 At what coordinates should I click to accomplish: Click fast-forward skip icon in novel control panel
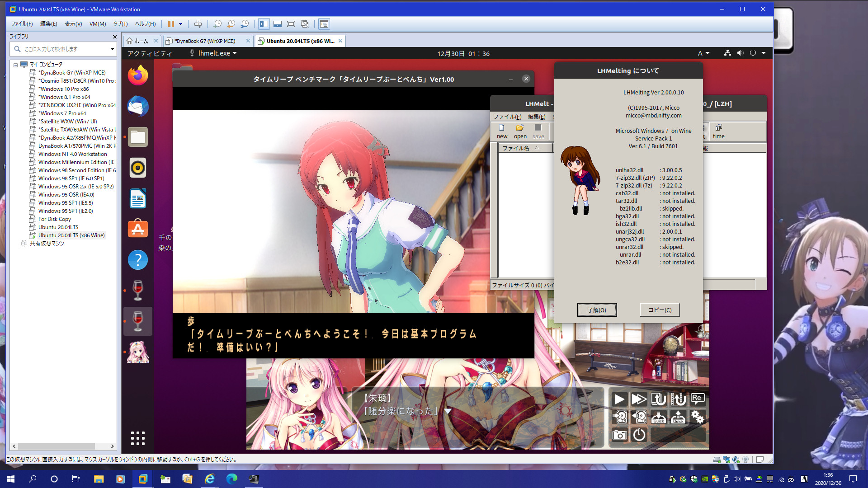(639, 399)
